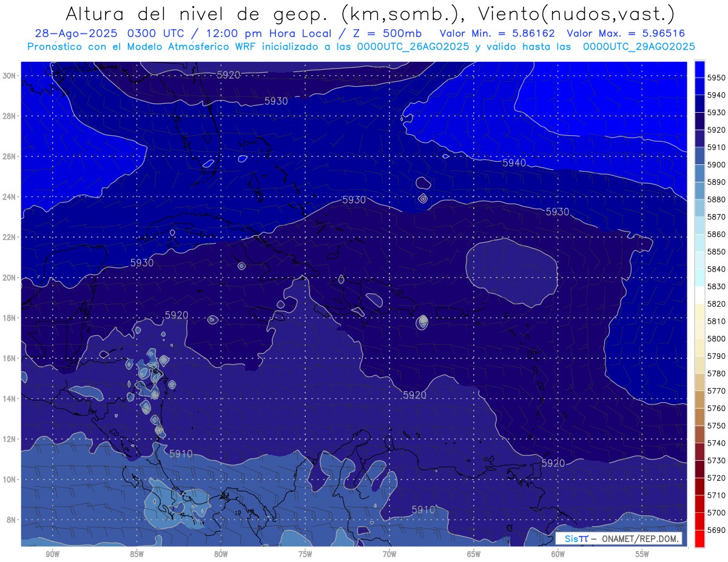728x562 pixels.
Task: Click the 14N latitude axis label
Action: (x=10, y=398)
